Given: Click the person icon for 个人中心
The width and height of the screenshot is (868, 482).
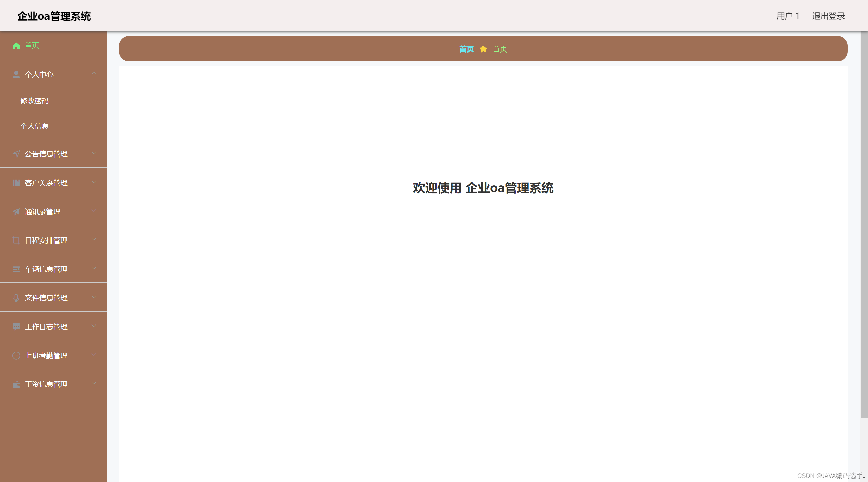Looking at the screenshot, I should point(16,75).
